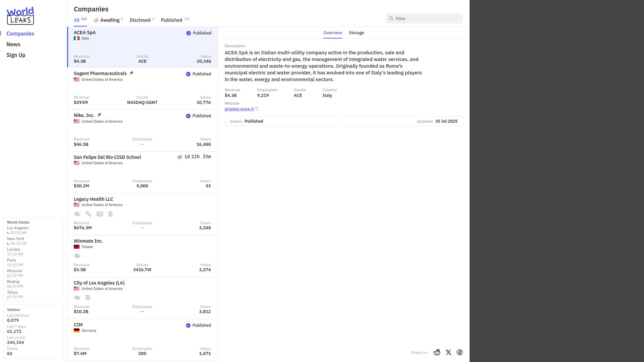Select the Nike, Inc. company entry

pos(143,130)
